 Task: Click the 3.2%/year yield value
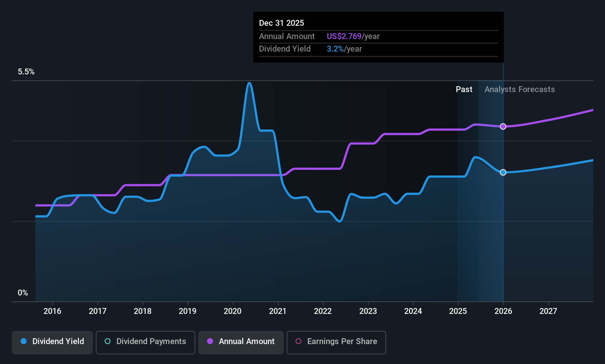point(344,49)
